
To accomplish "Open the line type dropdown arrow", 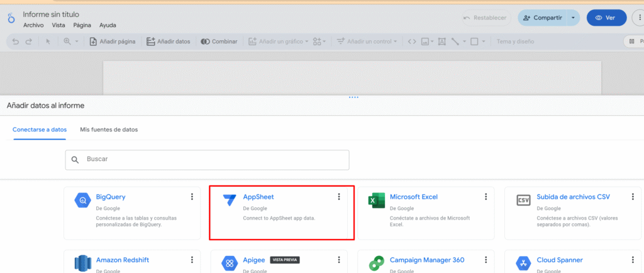I will pyautogui.click(x=465, y=42).
